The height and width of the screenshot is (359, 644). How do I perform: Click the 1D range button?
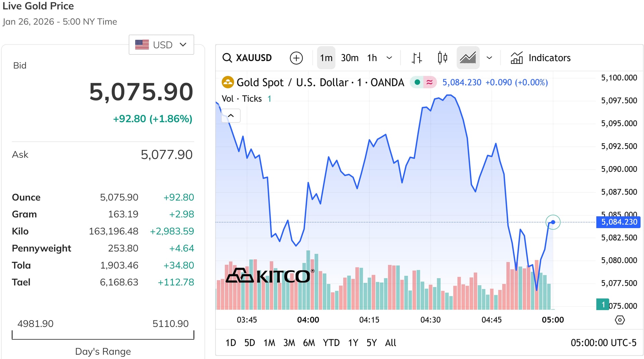(231, 343)
